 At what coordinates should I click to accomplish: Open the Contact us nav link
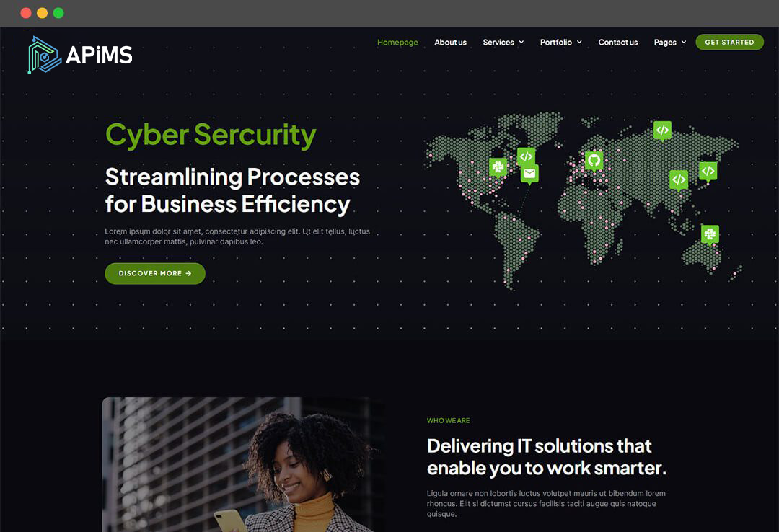click(617, 43)
